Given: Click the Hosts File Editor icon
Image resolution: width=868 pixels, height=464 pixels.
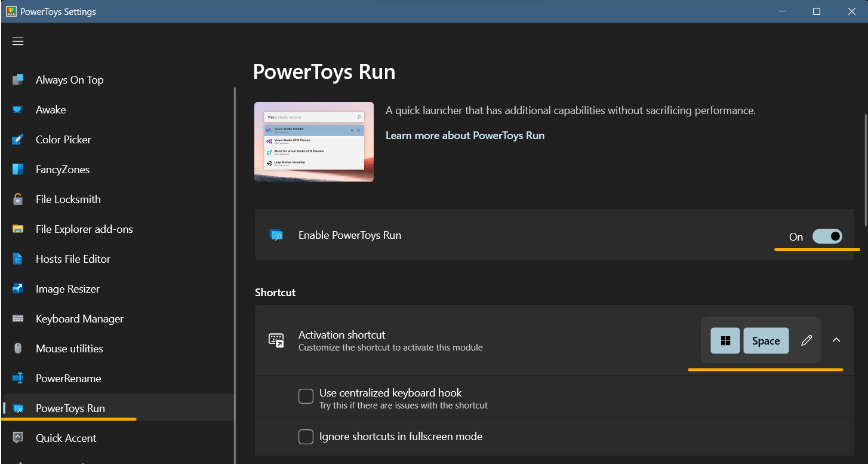Looking at the screenshot, I should [x=18, y=259].
